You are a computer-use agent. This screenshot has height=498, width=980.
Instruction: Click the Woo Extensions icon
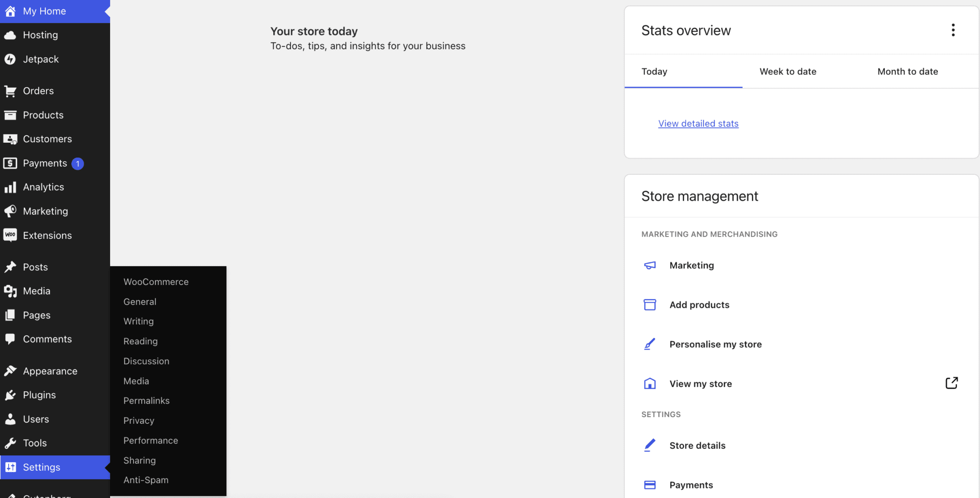[10, 235]
